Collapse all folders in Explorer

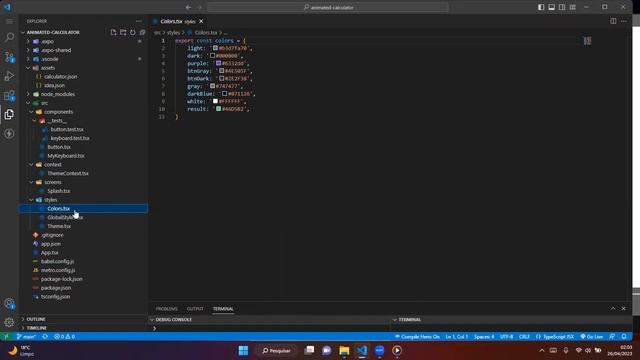(142, 32)
